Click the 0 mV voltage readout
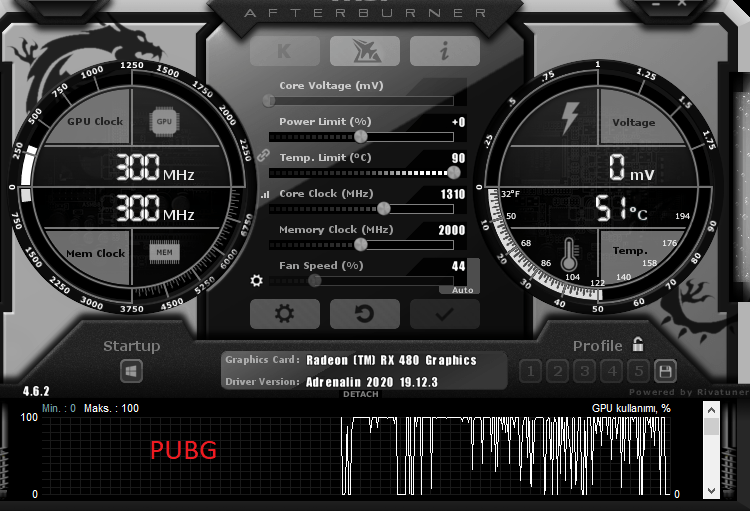 click(631, 168)
